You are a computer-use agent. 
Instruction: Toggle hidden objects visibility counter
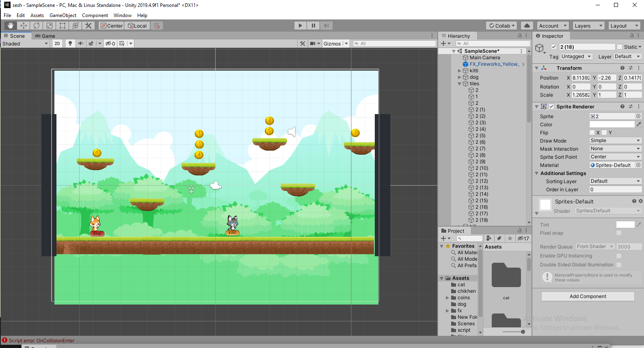(x=110, y=43)
